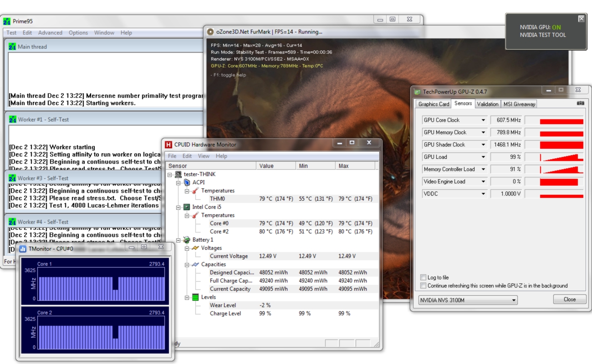Image resolution: width=592 pixels, height=364 pixels.
Task: Select the GPU-Z Sensors tab
Action: (463, 104)
